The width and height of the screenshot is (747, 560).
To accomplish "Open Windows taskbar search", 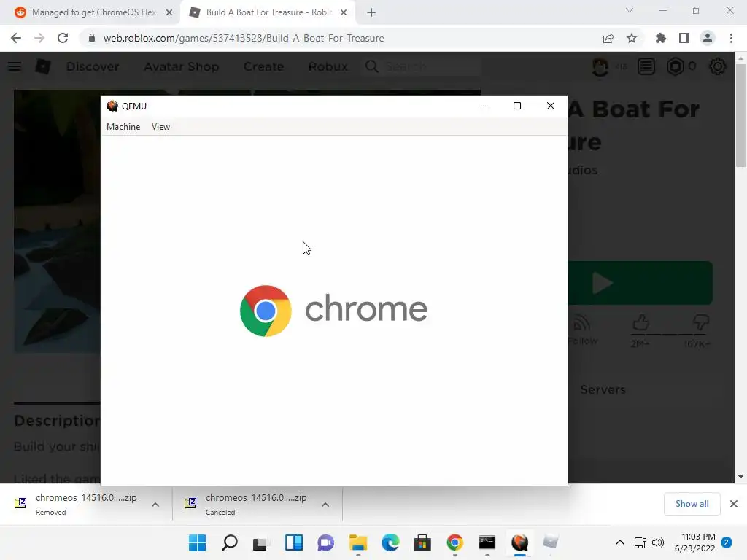I will (x=230, y=542).
